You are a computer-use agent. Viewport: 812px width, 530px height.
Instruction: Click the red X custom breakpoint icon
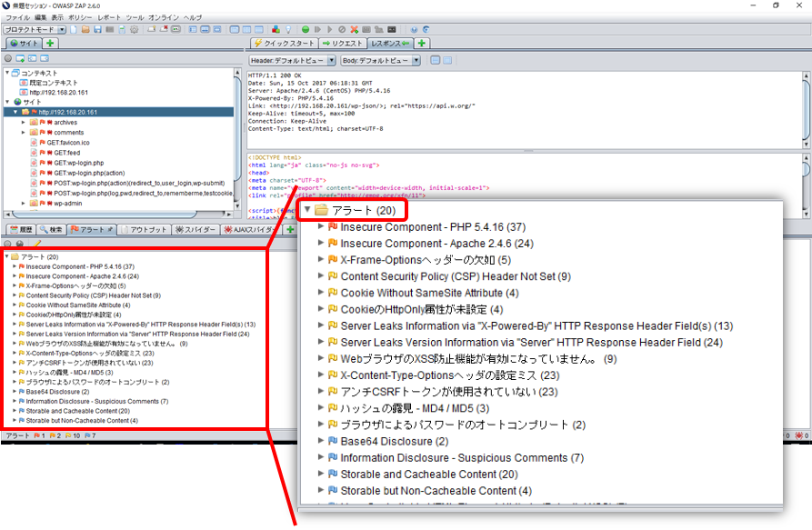point(355,29)
